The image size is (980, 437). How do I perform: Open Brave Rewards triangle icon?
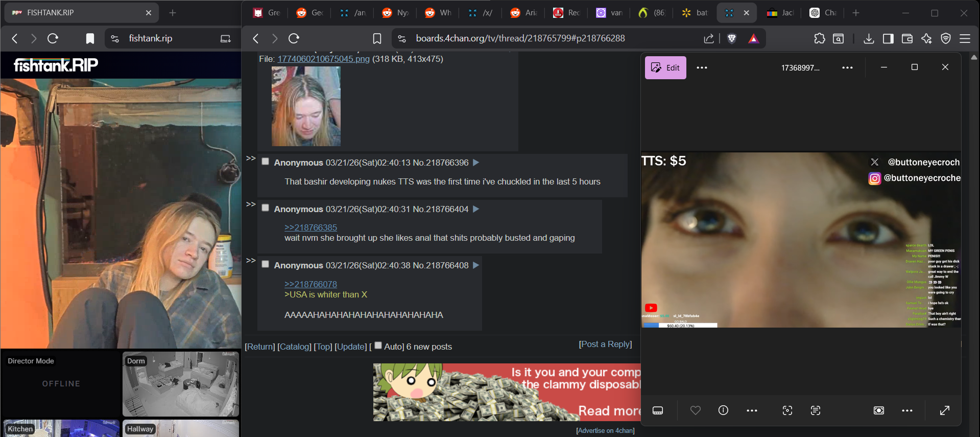pyautogui.click(x=753, y=38)
